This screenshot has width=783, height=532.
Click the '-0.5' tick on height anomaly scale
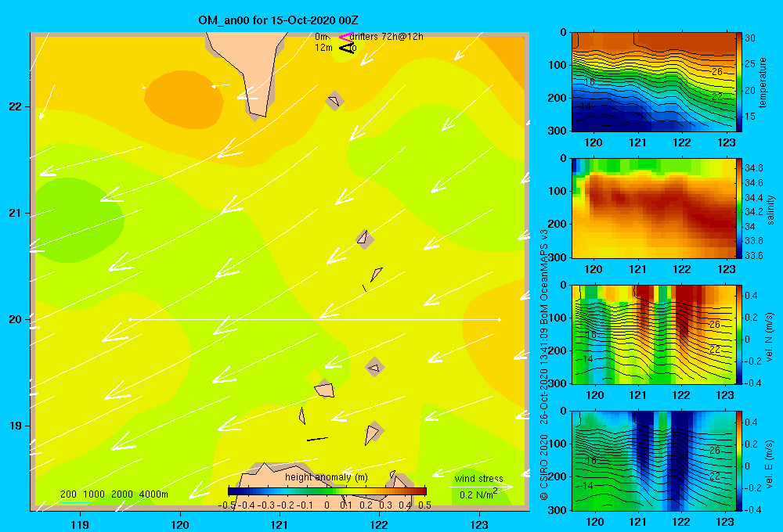coord(227,505)
